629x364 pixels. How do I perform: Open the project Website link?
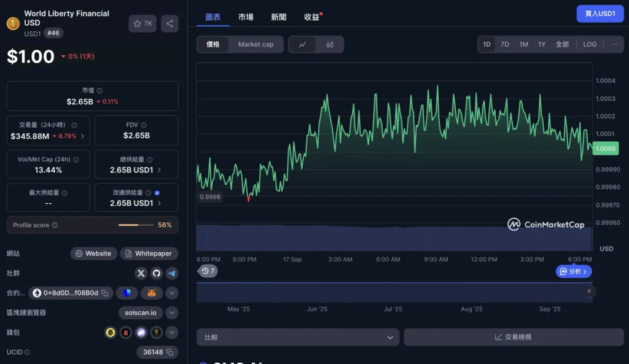tap(93, 254)
